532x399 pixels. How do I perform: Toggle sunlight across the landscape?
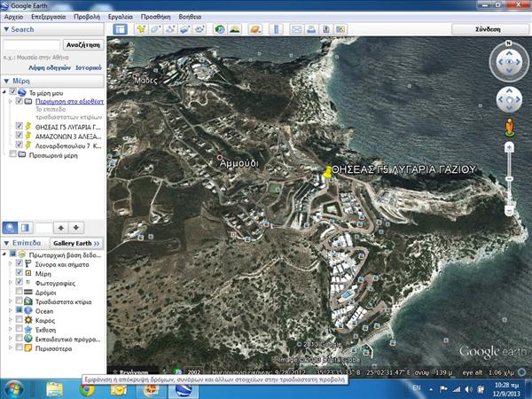[x=234, y=29]
